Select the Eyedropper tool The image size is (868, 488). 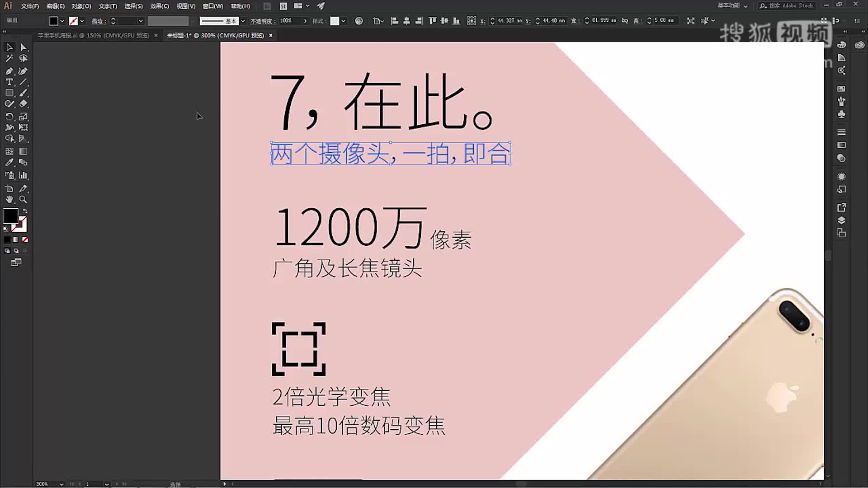coord(9,162)
